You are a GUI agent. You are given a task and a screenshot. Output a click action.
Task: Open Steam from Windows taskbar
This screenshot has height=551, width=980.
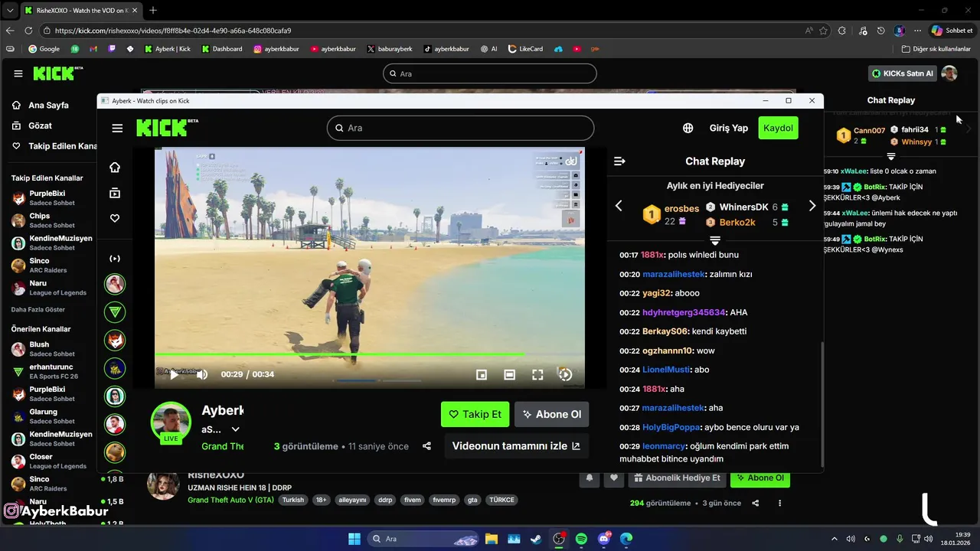536,539
